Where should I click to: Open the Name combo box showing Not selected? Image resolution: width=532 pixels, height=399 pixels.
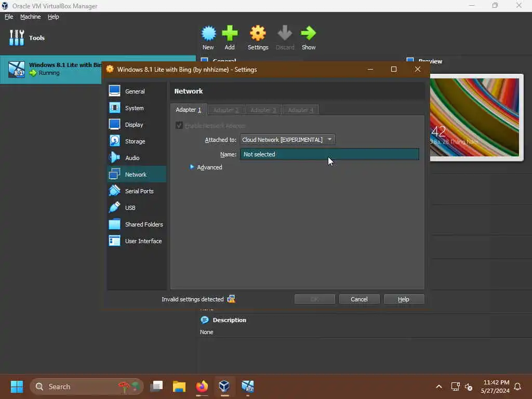click(329, 154)
